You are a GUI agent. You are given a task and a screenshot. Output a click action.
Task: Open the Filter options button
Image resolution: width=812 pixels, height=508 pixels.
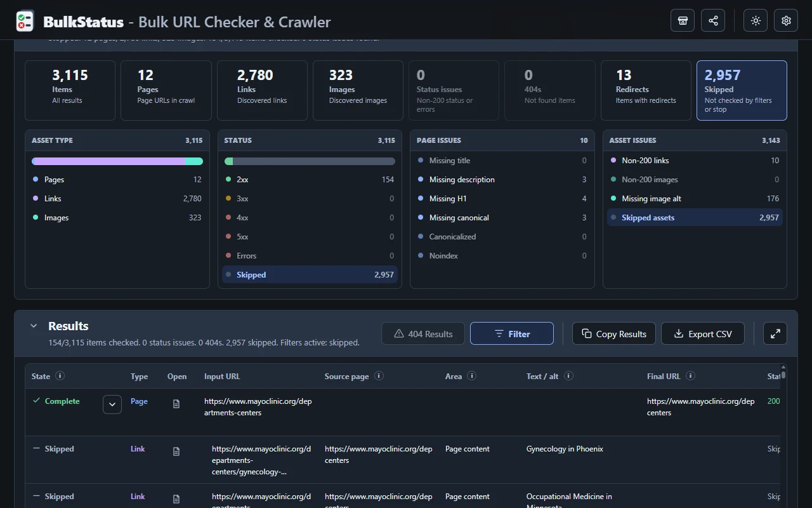tap(512, 333)
